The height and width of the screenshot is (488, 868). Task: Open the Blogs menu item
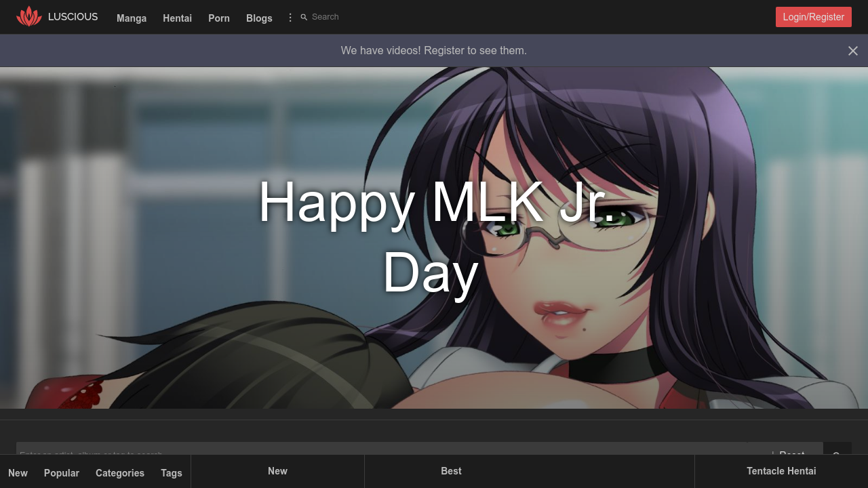click(x=259, y=18)
